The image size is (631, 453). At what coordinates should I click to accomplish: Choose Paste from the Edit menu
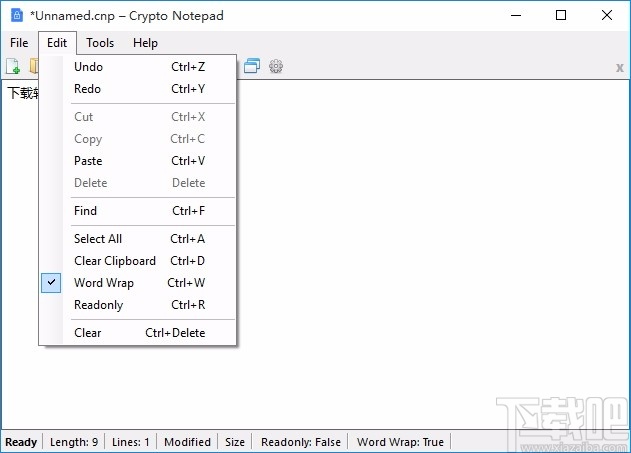click(x=139, y=161)
